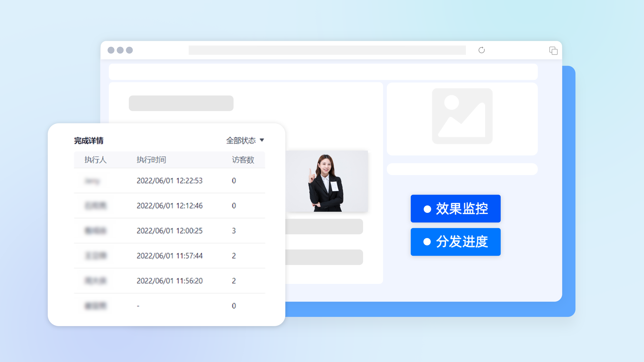Click the 效果监控 button
Screen dimensions: 644x362
point(455,208)
